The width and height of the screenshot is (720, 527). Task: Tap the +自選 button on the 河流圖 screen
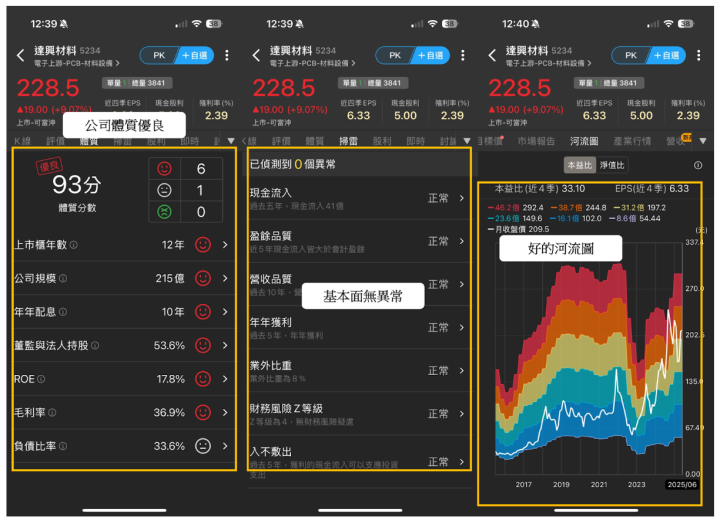tap(667, 56)
